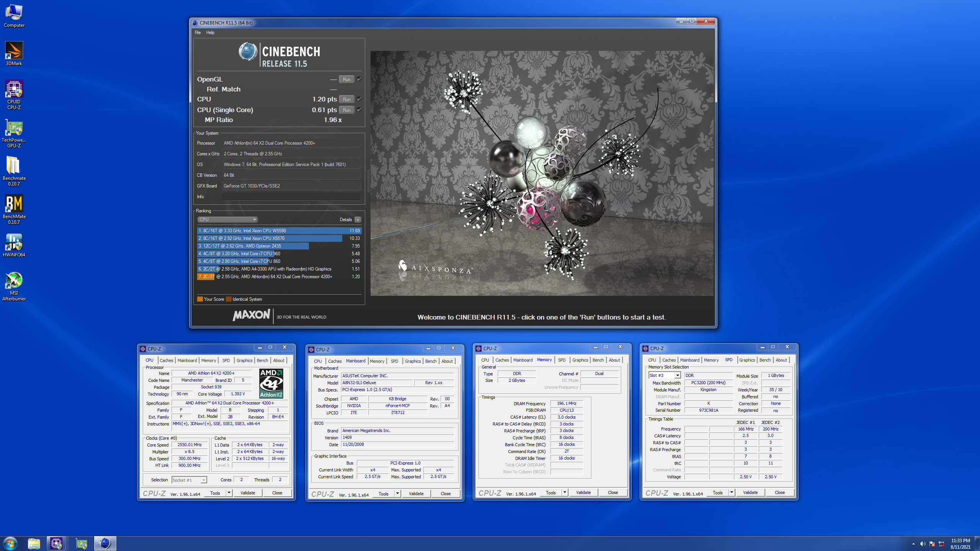Open the Computer desktop icon

pyautogui.click(x=14, y=16)
